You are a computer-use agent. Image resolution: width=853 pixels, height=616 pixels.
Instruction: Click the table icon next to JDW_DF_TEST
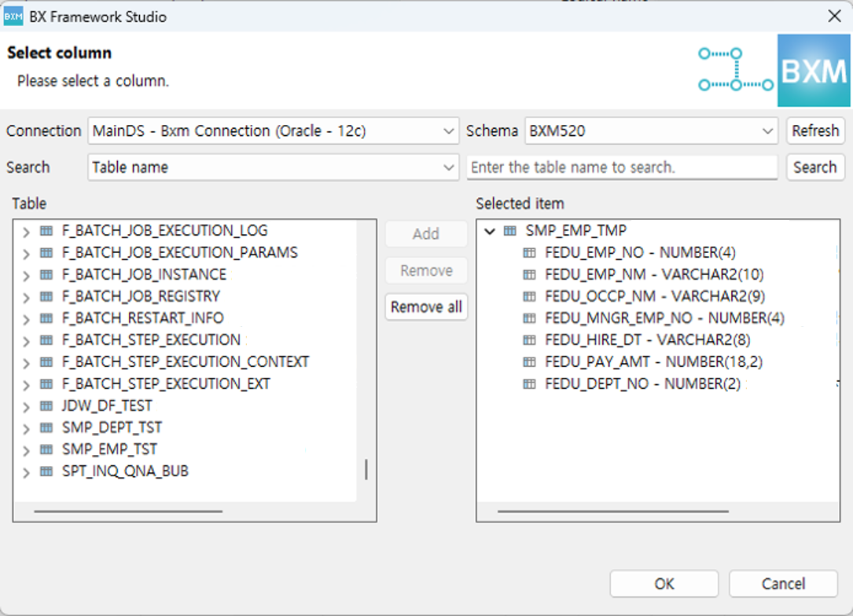[46, 406]
